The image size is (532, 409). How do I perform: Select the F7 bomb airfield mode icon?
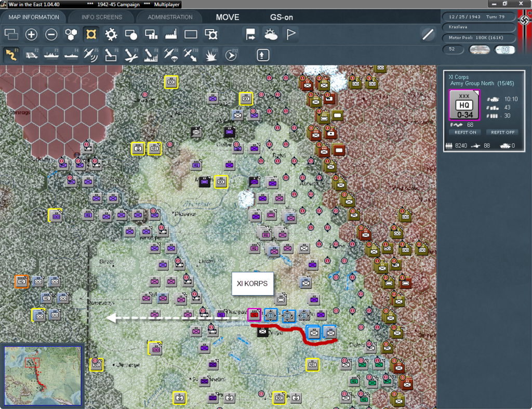tap(131, 55)
